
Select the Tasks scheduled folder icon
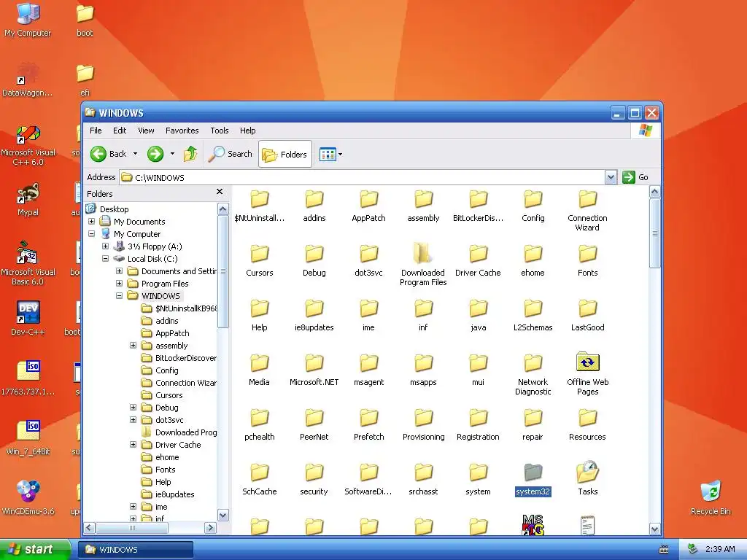click(587, 478)
